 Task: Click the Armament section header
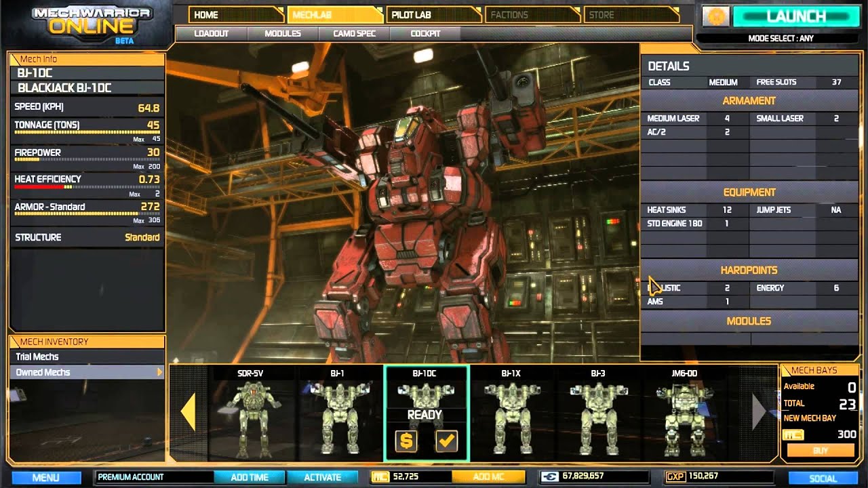tap(749, 101)
